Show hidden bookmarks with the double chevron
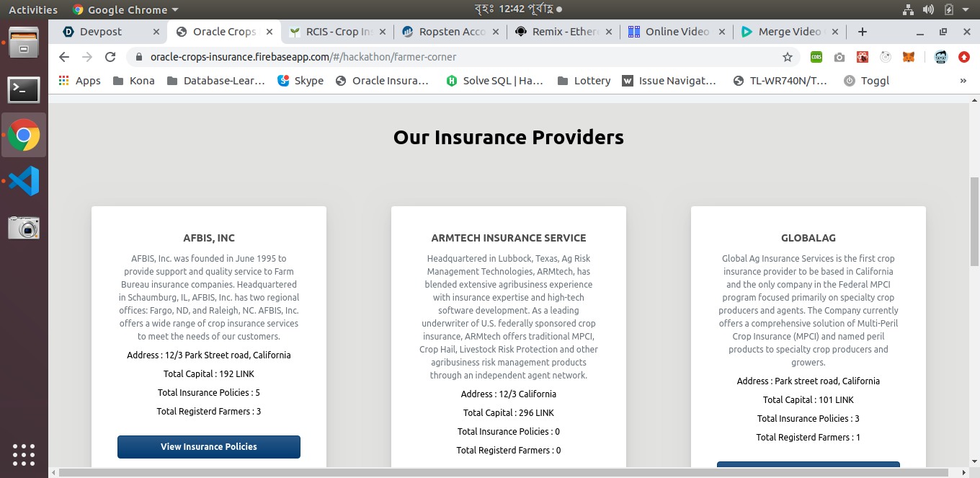Screen dimensions: 980x478 point(963,81)
